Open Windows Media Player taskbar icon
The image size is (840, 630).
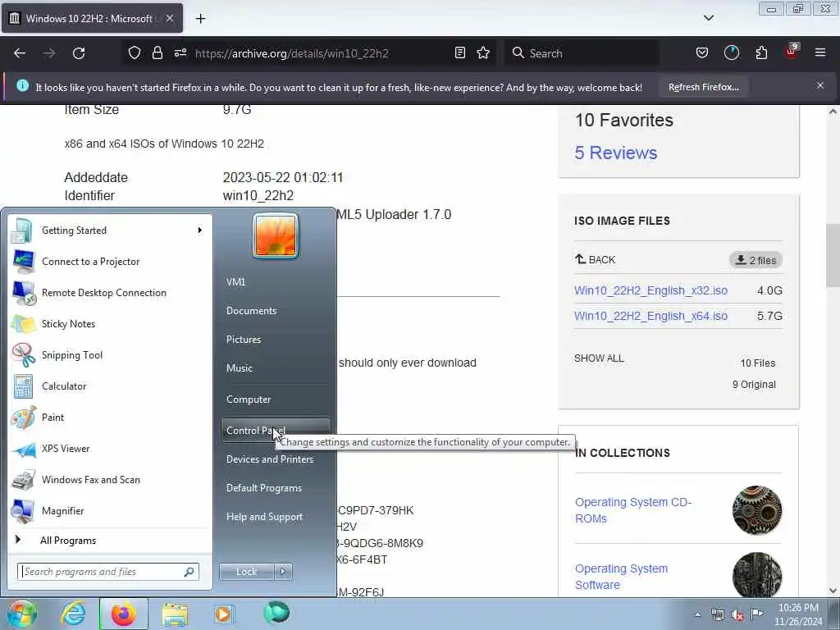point(223,614)
